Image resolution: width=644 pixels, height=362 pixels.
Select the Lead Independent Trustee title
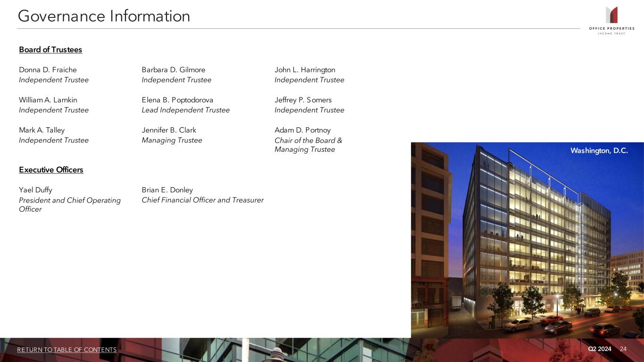[186, 110]
